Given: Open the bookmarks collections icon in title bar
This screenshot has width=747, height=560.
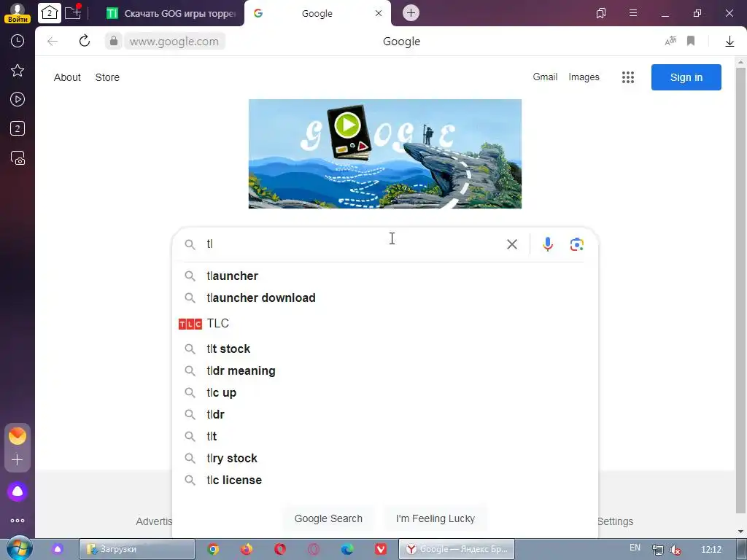Looking at the screenshot, I should [601, 13].
